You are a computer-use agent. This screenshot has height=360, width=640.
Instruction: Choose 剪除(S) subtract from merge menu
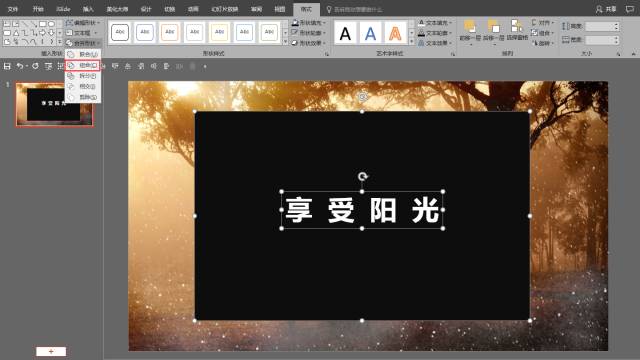[83, 97]
